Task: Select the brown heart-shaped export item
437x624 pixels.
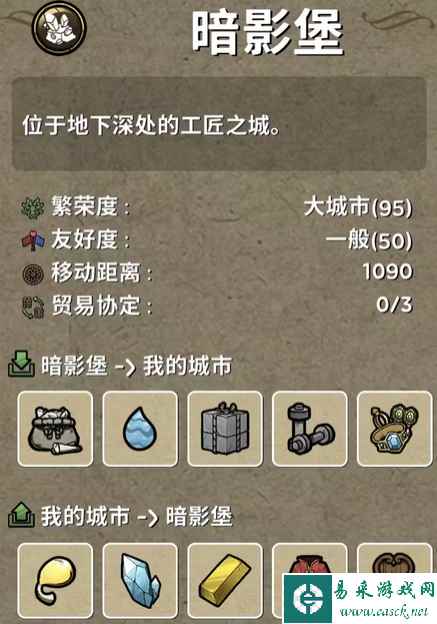Action: 394,559
